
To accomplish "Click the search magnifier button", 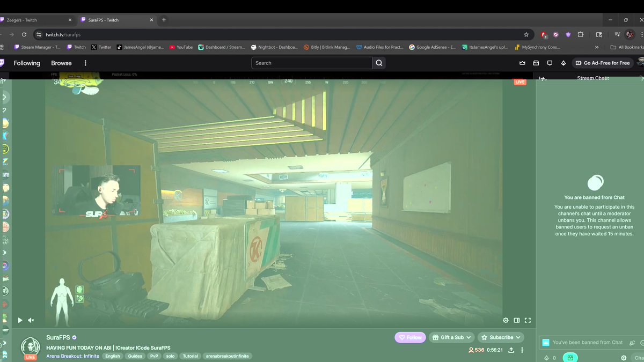I will (x=379, y=63).
